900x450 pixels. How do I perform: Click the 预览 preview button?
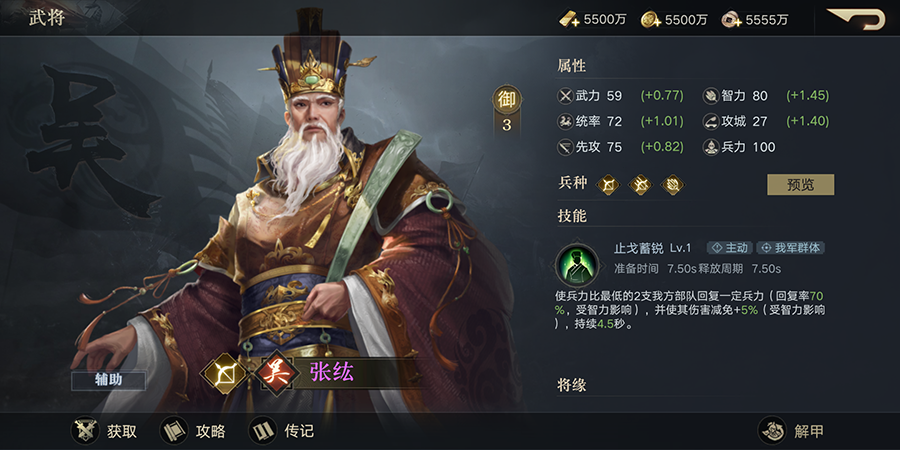click(801, 184)
